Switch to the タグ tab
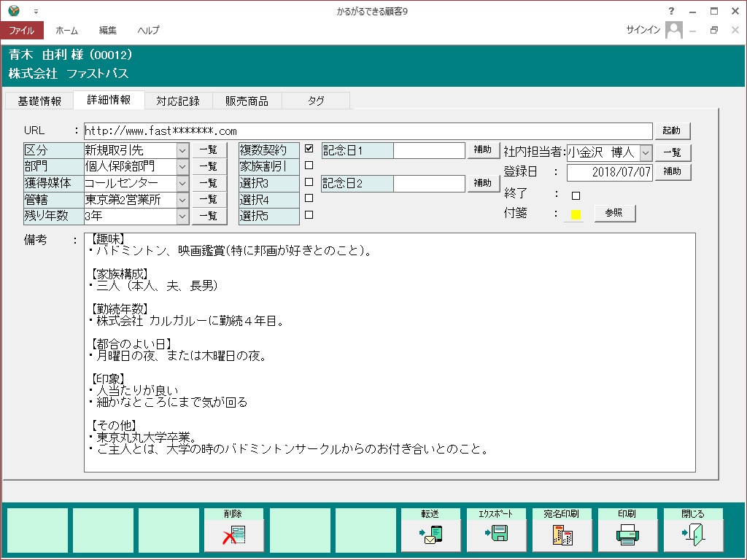This screenshot has width=747, height=560. click(316, 101)
